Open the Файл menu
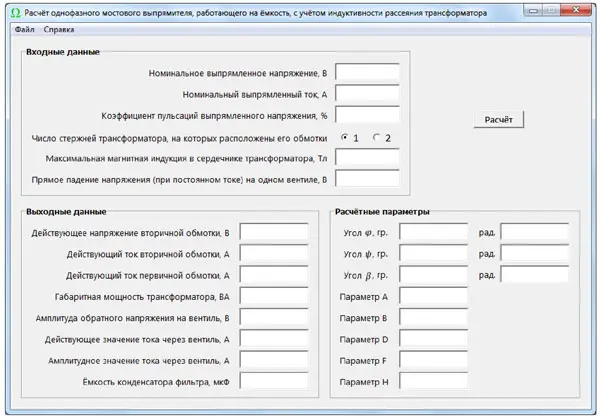Viewport: 600px width, 419px height. tap(24, 30)
